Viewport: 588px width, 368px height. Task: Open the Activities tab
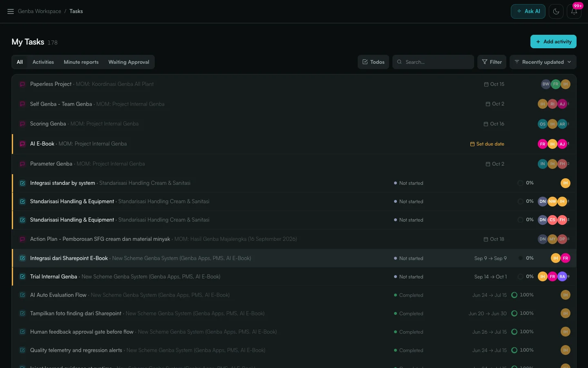pos(43,62)
